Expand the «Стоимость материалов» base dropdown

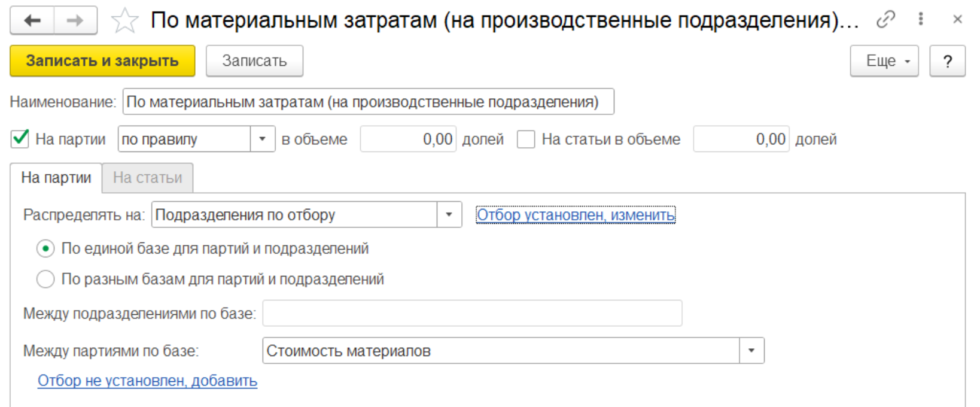click(751, 351)
